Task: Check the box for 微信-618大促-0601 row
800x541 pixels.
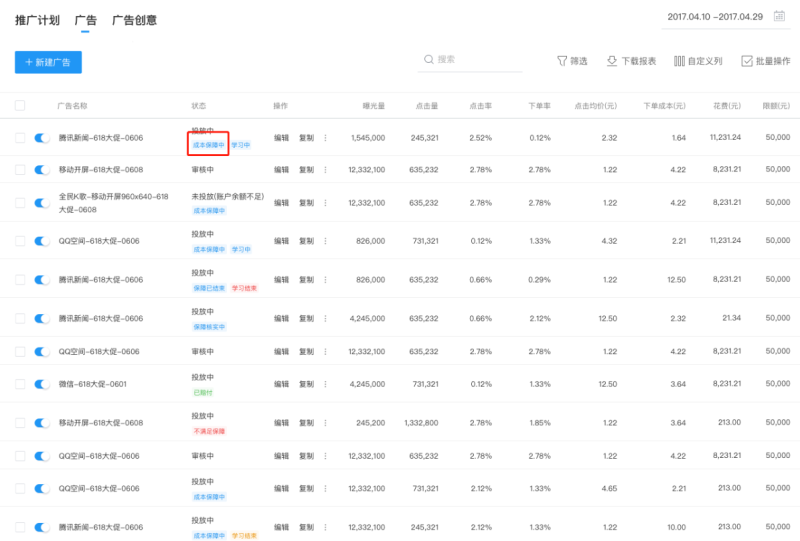Action: (x=20, y=384)
